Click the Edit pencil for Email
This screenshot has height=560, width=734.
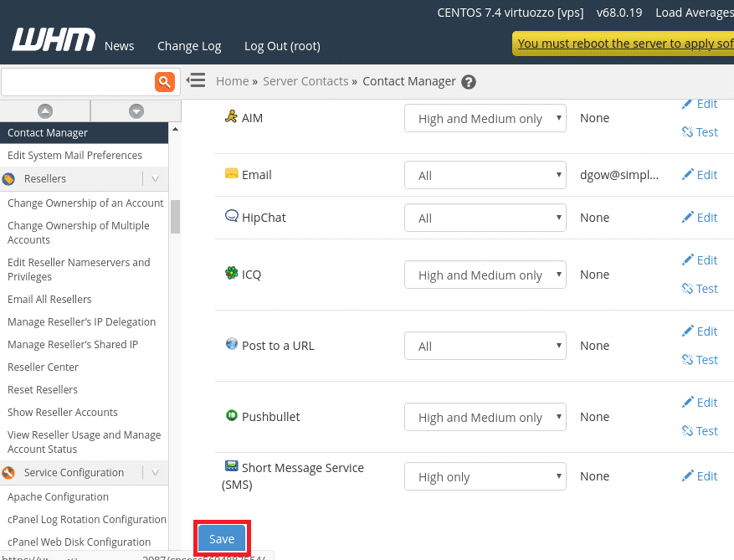700,175
